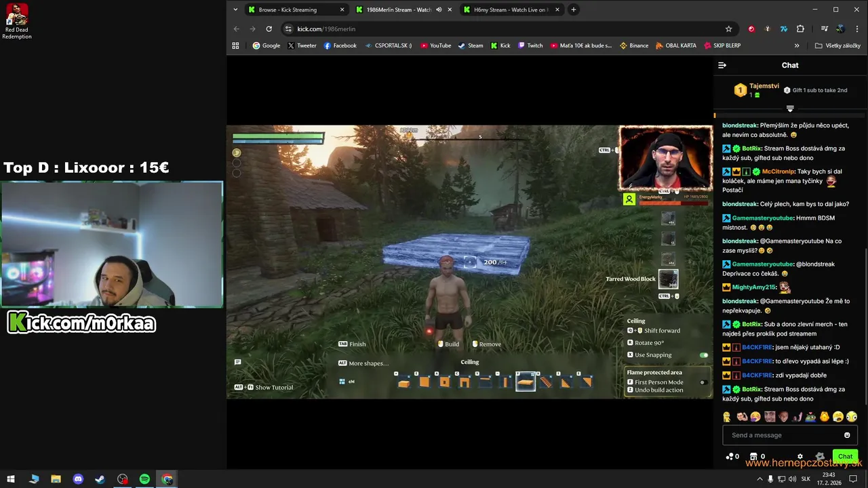Image resolution: width=868 pixels, height=488 pixels.
Task: Open the SKIP BLERP bookmark
Action: [722, 45]
